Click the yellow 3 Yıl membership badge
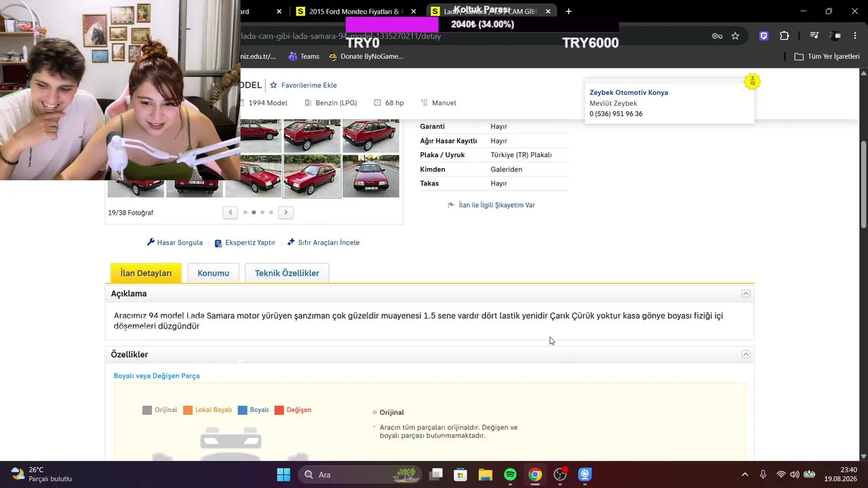Viewport: 868px width, 488px height. click(752, 81)
